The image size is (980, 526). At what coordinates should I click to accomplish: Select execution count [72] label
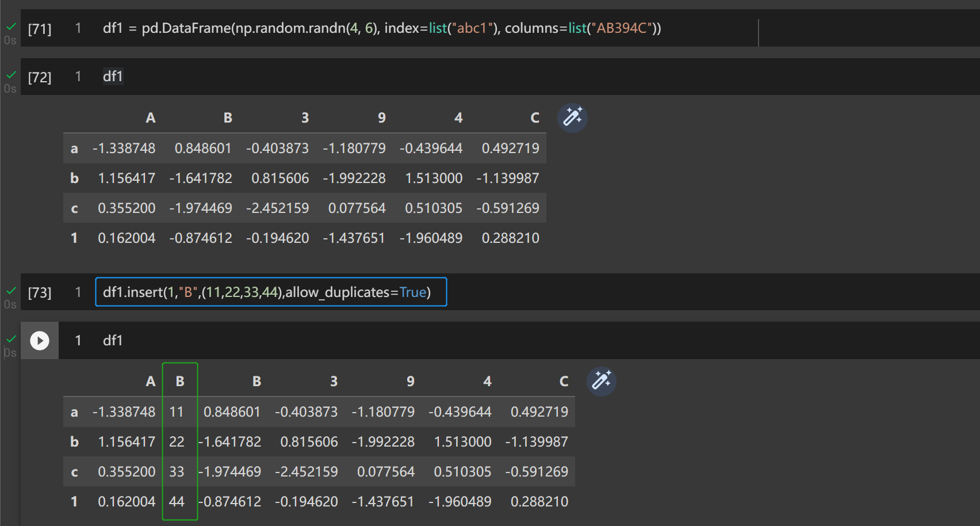[x=40, y=77]
